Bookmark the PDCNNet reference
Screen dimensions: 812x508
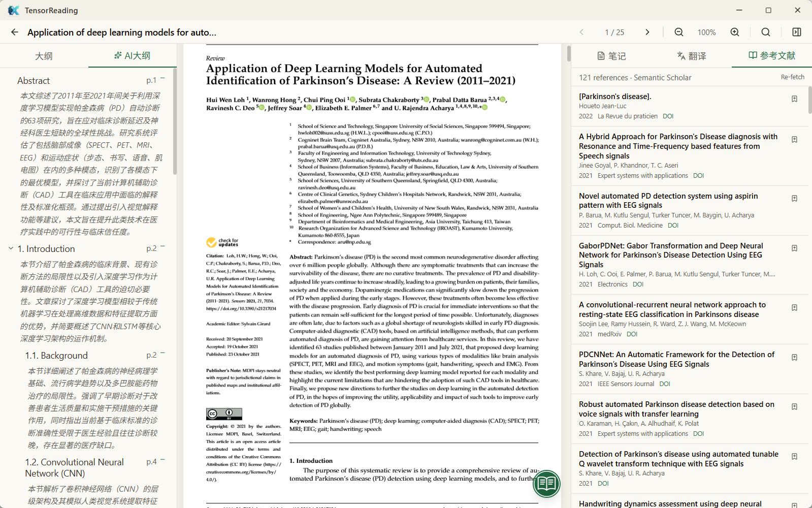pos(794,357)
